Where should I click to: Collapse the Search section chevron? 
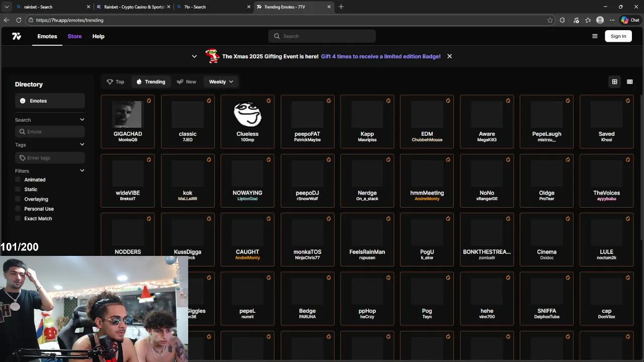pos(82,120)
